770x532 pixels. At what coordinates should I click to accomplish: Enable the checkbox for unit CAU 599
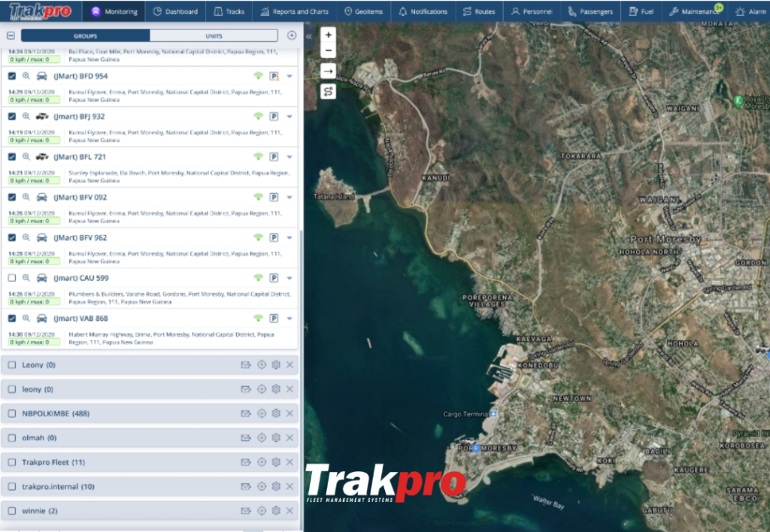pyautogui.click(x=11, y=278)
